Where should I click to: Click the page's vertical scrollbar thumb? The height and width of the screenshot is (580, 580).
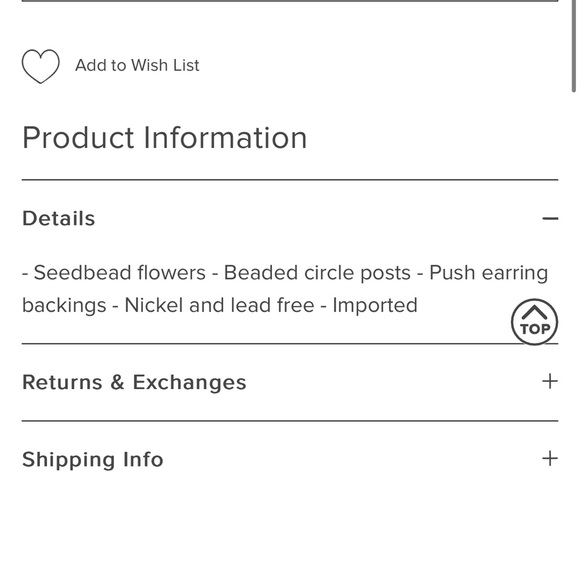pyautogui.click(x=574, y=45)
